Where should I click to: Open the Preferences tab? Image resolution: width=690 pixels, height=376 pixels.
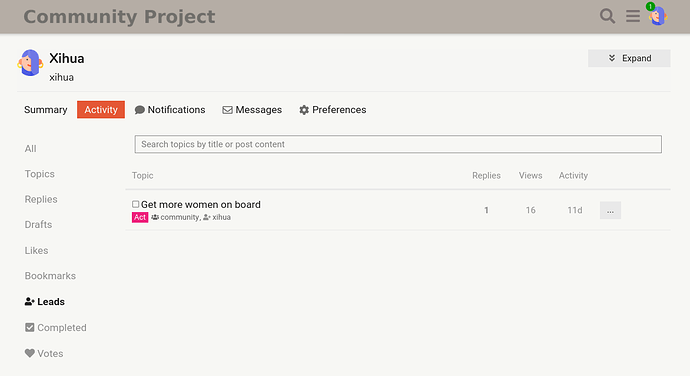[x=333, y=110]
